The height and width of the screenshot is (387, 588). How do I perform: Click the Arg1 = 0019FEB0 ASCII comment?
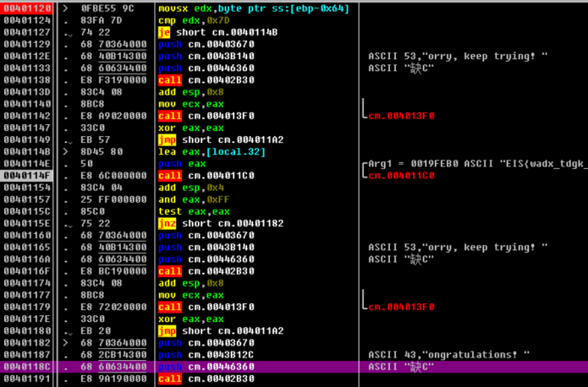coord(476,164)
